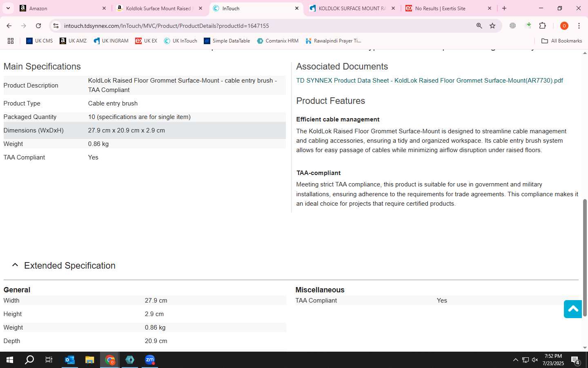Collapse the Extended Specification section
Image resolution: width=588 pixels, height=368 pixels.
(15, 265)
